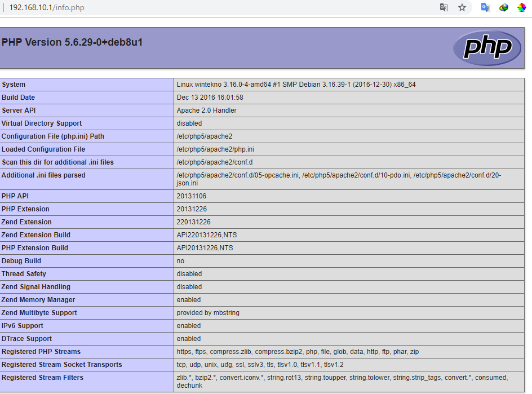Click the Zend Extension value '220131226'
The image size is (532, 394).
point(193,222)
